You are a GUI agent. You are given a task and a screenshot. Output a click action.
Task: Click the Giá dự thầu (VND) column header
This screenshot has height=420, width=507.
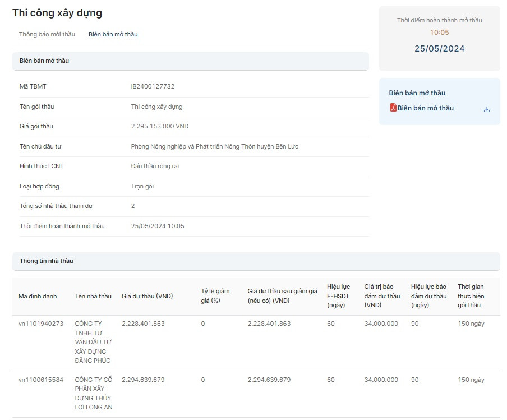click(x=147, y=296)
